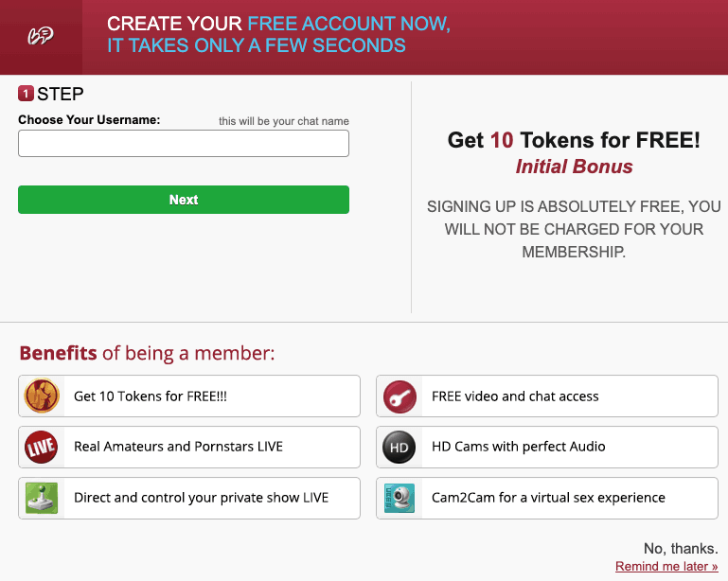Click the Remind me later link

tap(666, 566)
